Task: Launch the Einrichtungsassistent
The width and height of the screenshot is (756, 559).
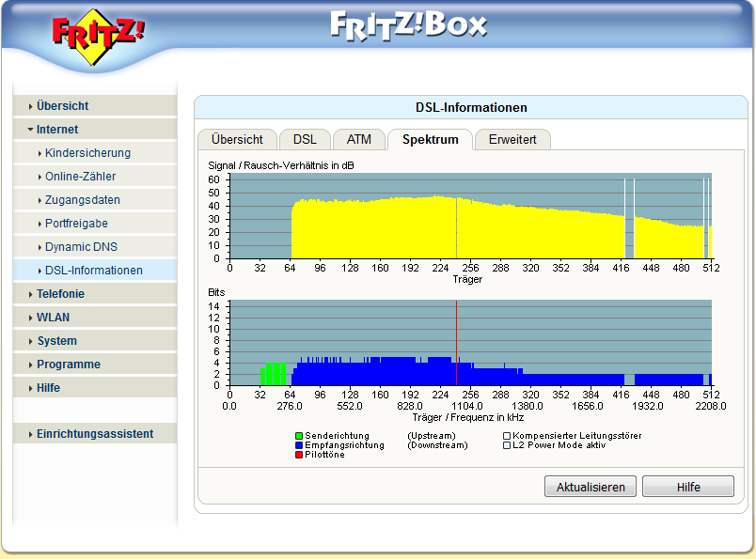Action: [x=94, y=434]
